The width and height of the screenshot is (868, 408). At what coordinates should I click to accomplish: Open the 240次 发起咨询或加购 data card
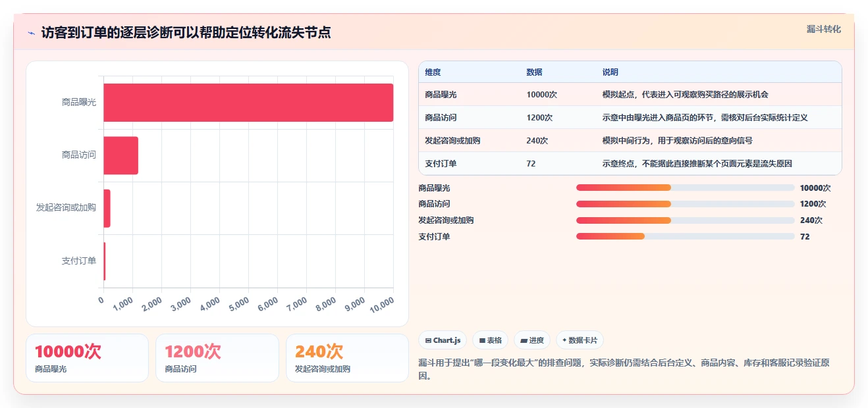tap(347, 358)
